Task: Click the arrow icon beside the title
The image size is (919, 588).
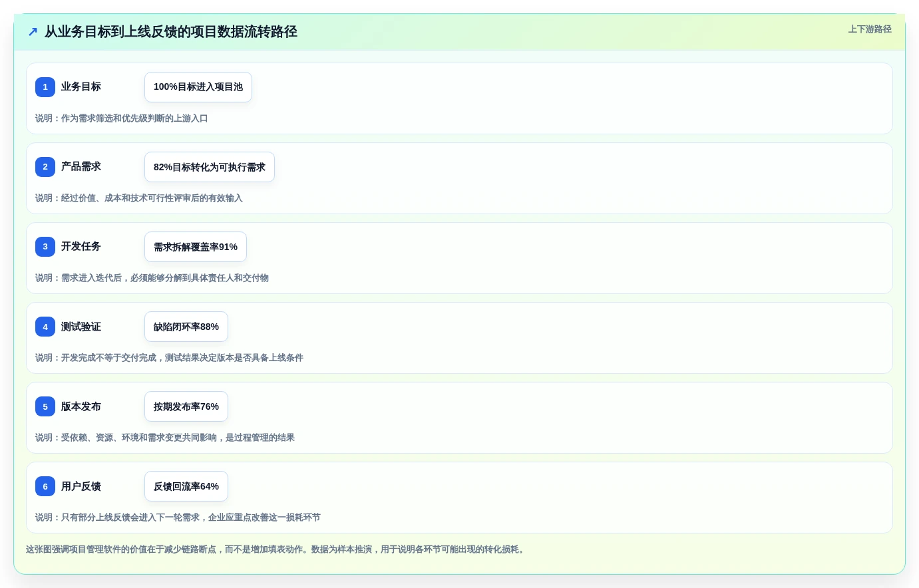Action: click(33, 31)
